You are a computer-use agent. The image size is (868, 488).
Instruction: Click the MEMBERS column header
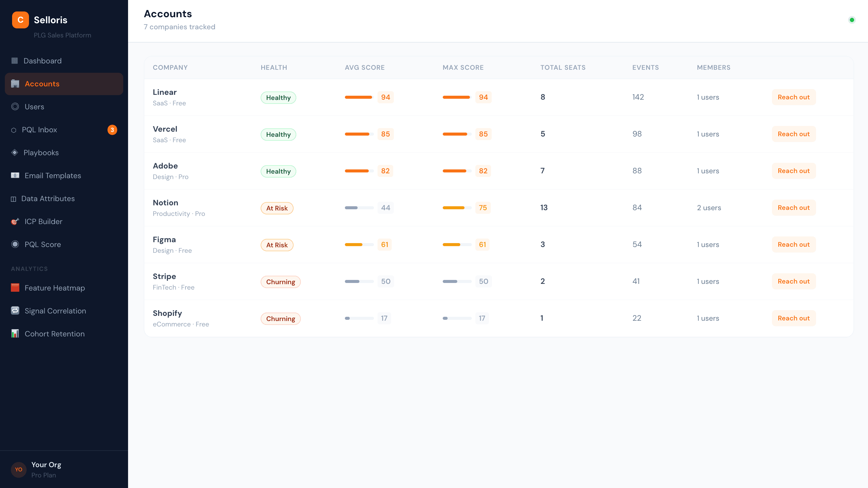pyautogui.click(x=713, y=67)
